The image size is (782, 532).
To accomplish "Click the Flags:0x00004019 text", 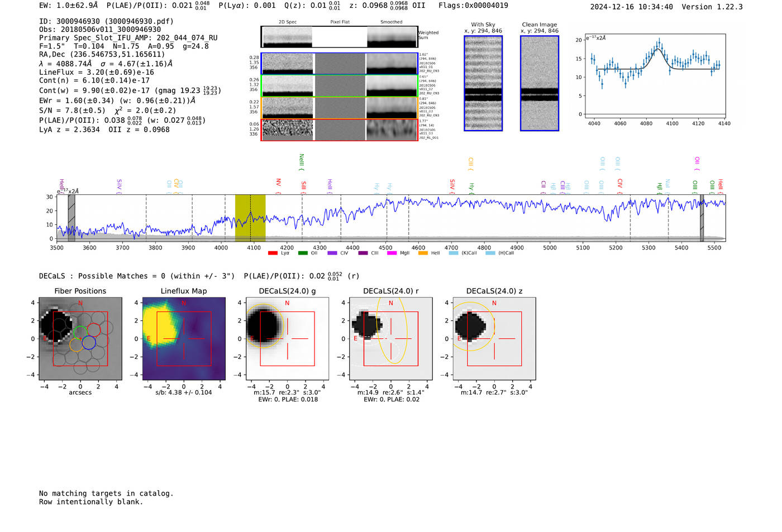I will pyautogui.click(x=473, y=6).
